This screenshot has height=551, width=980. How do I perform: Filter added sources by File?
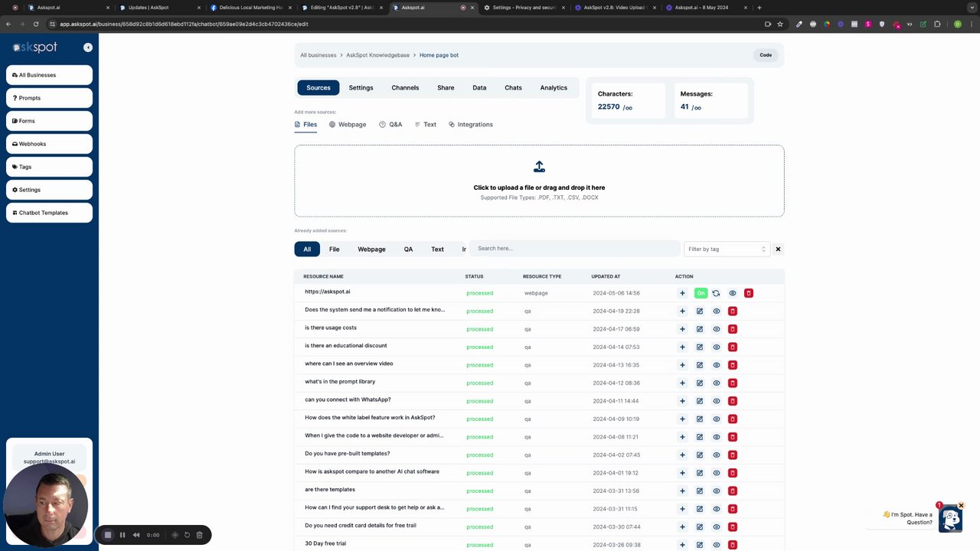(x=334, y=249)
